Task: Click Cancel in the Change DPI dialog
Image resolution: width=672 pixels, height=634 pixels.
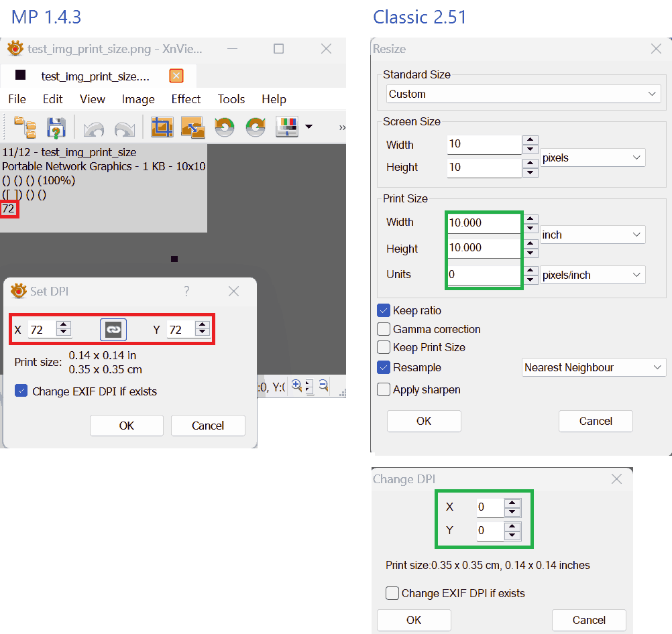Action: 589,620
